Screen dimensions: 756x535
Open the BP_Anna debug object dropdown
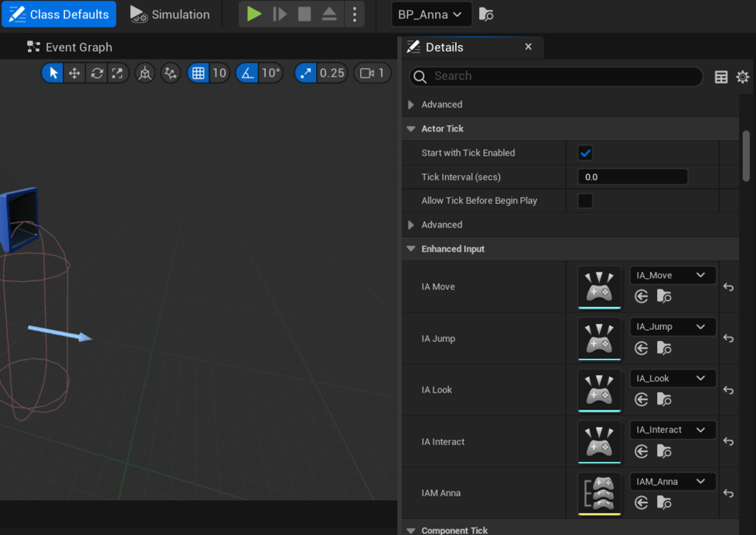(431, 14)
